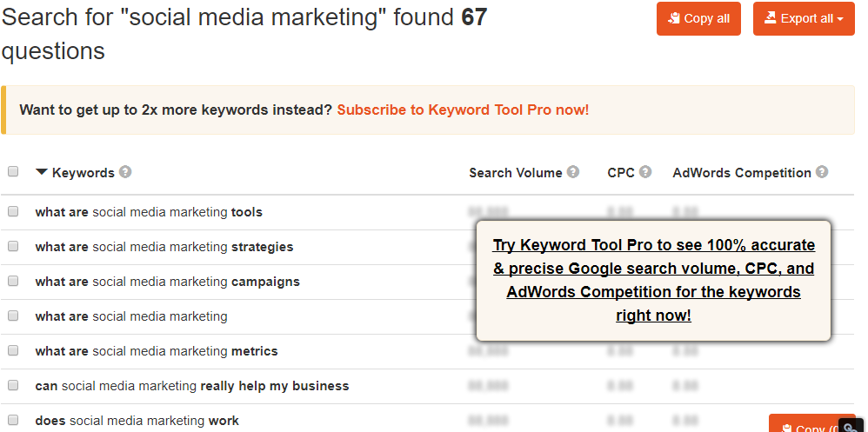Check the 'social media marketing tools' row
The width and height of the screenshot is (868, 432).
[13, 211]
